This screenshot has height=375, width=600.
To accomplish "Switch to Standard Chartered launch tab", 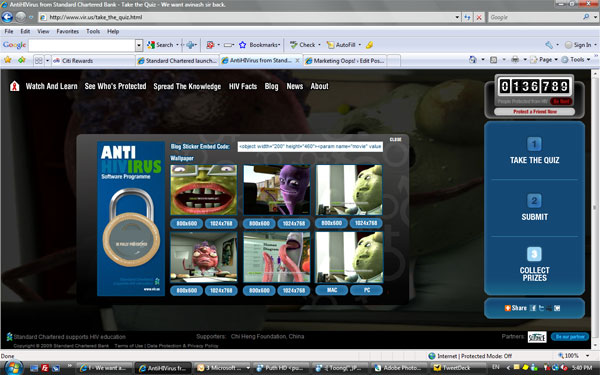I will [x=177, y=60].
